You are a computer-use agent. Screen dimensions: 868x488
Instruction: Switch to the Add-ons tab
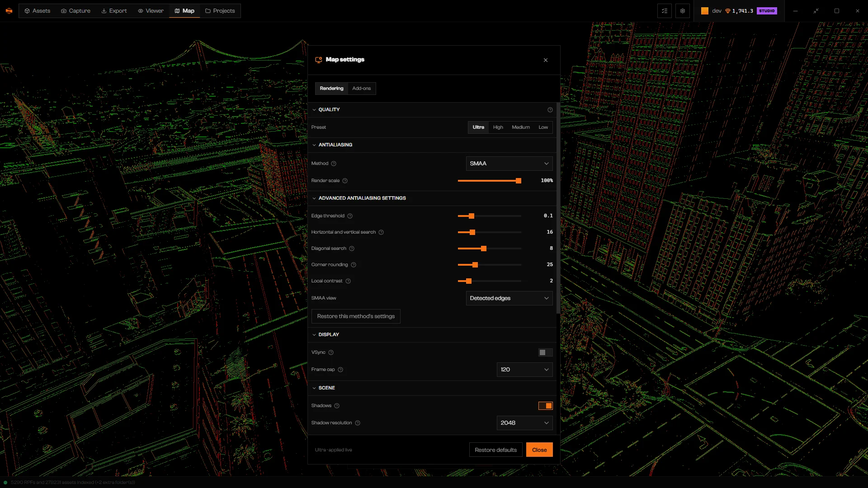[361, 89]
